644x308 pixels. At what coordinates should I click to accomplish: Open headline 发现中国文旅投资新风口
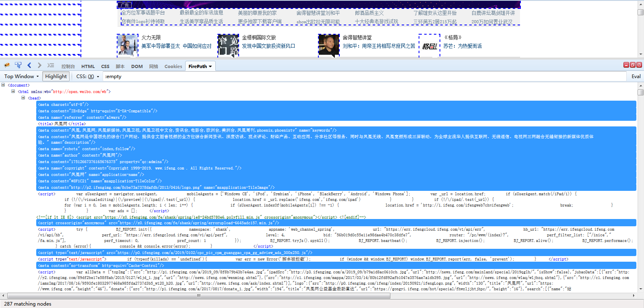(x=268, y=46)
